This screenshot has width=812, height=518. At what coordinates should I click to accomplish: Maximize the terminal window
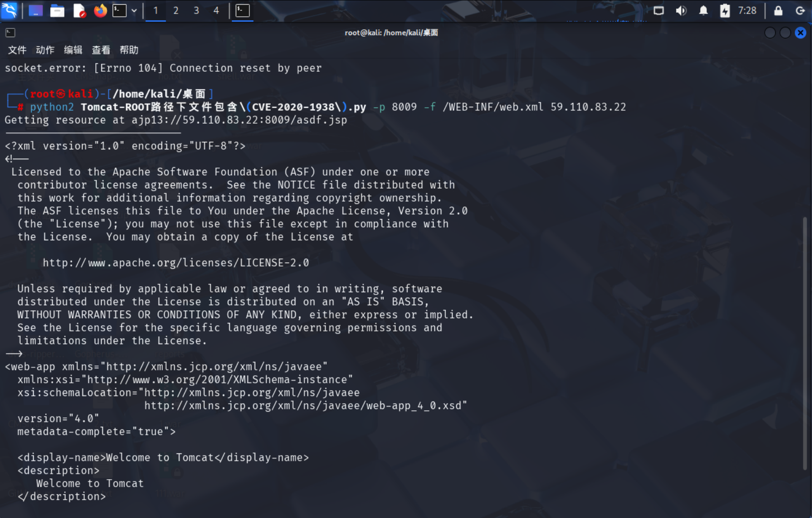click(x=785, y=33)
